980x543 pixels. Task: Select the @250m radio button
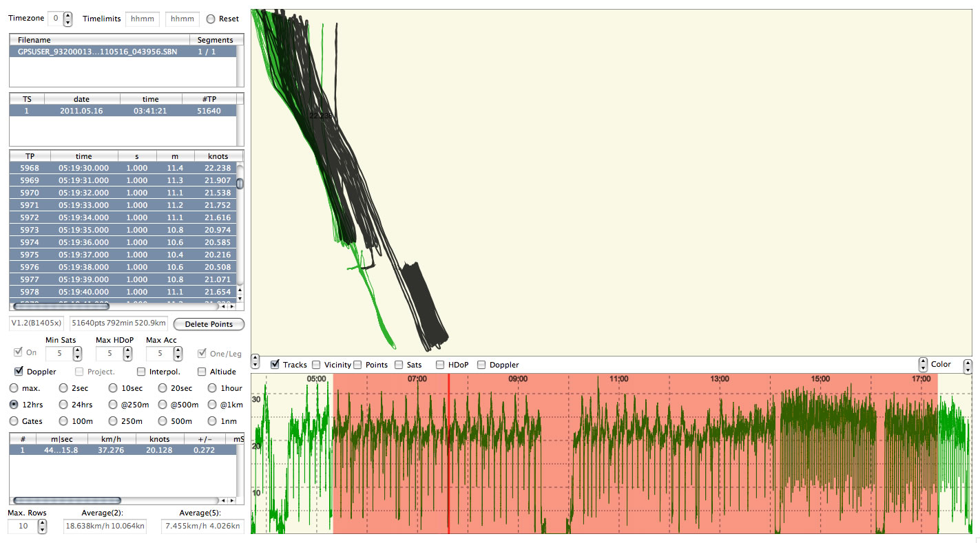114,405
